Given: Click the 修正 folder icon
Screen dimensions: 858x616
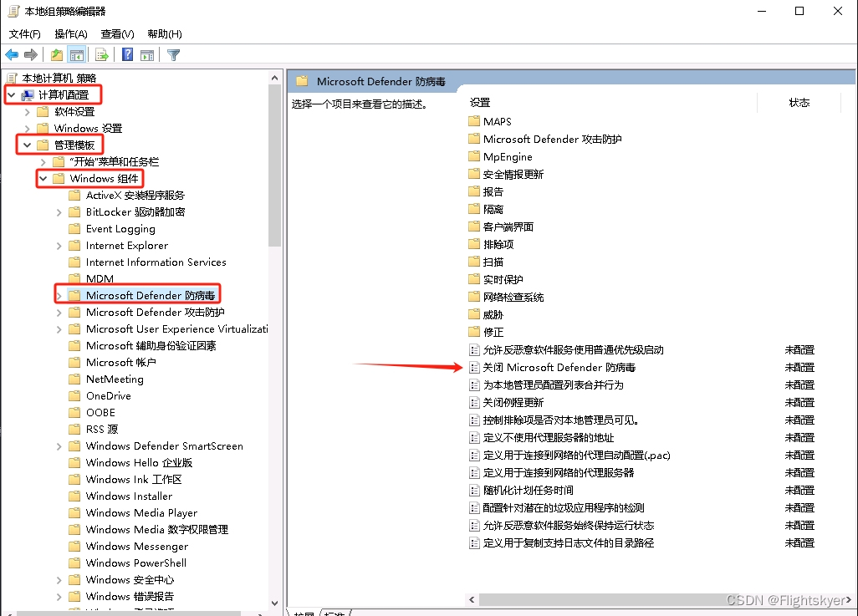Looking at the screenshot, I should pos(474,332).
